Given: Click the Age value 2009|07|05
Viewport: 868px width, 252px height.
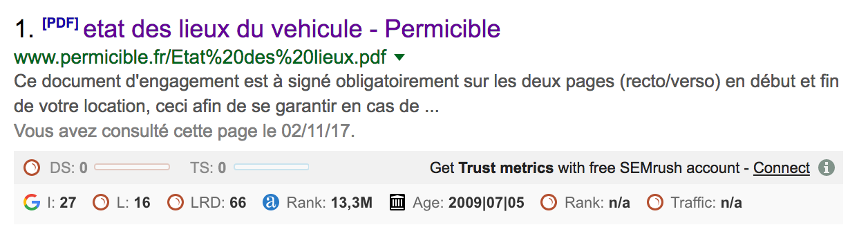Looking at the screenshot, I should pos(487,203).
